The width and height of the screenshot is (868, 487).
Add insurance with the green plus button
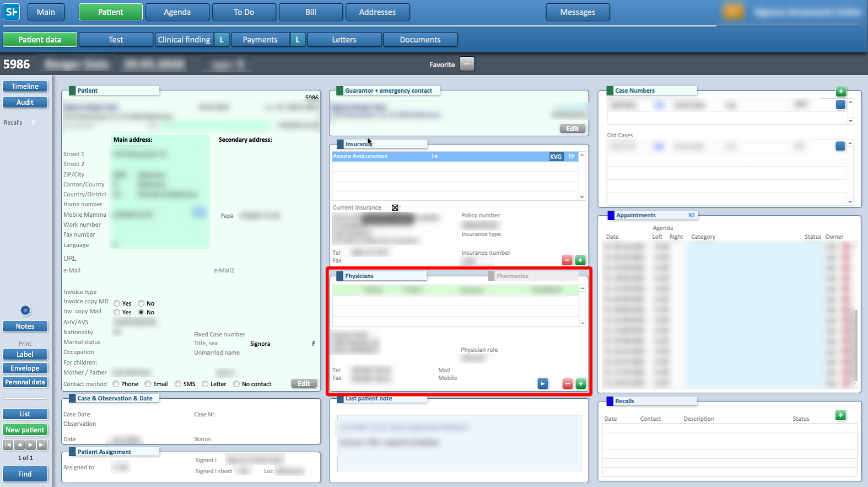580,260
